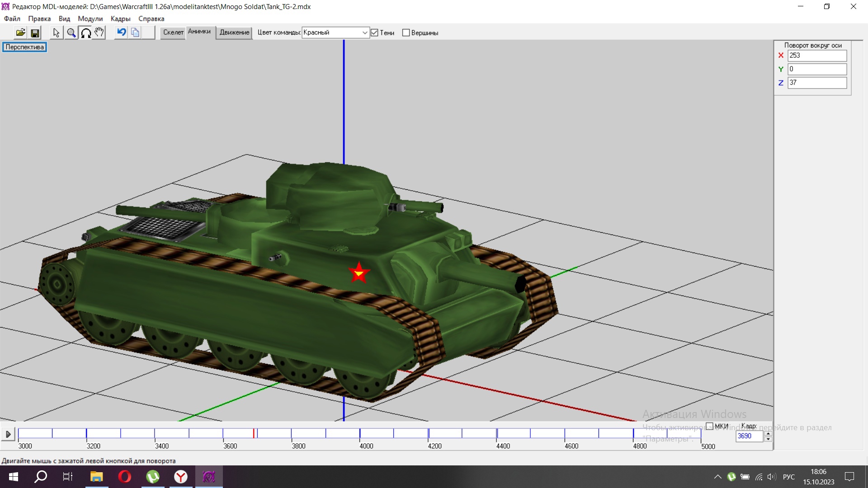868x488 pixels.
Task: Open the Модули menu
Action: [90, 19]
